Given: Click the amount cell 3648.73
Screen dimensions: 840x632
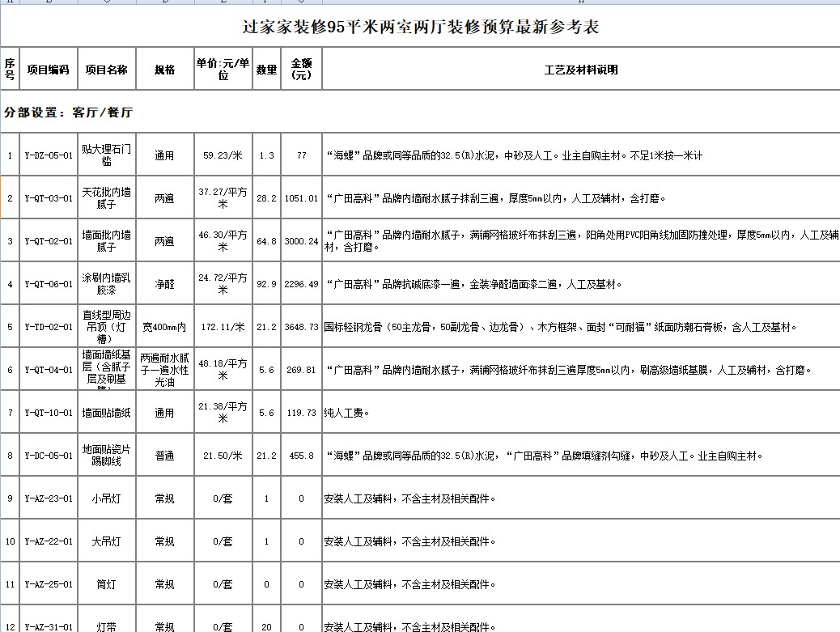Looking at the screenshot, I should 301,327.
